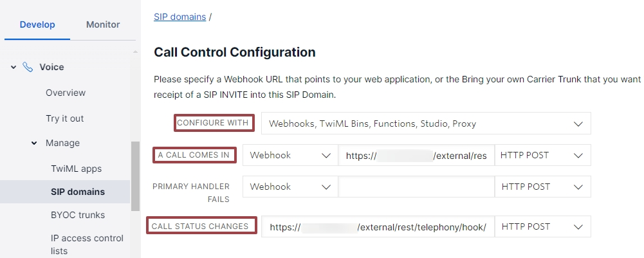Switch to the Develop tab
This screenshot has height=258, width=644.
pyautogui.click(x=37, y=24)
